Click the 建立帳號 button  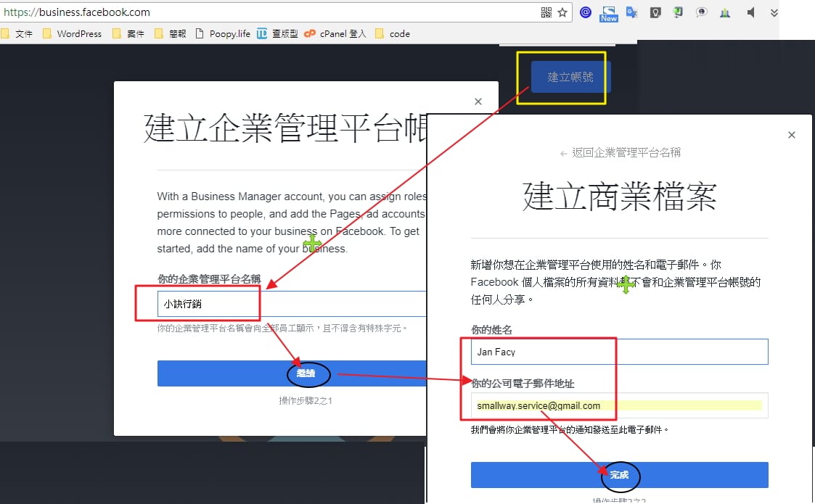[x=570, y=77]
